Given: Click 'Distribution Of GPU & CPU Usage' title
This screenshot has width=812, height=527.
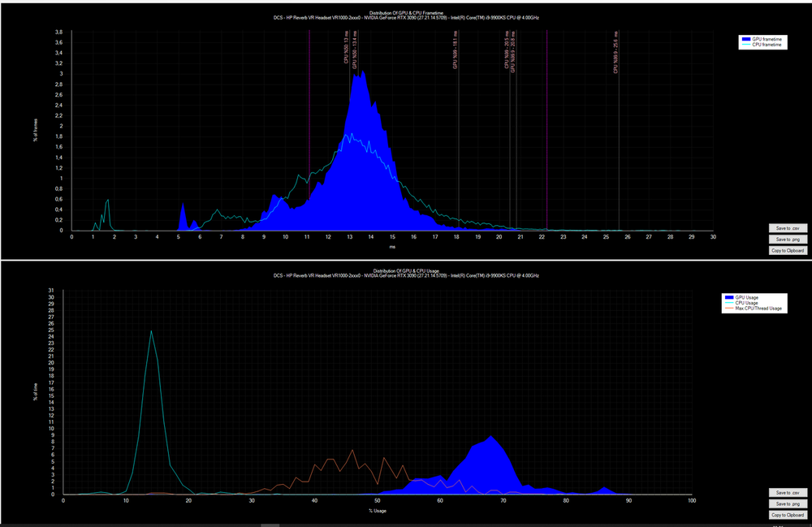Looking at the screenshot, I should pyautogui.click(x=406, y=270).
